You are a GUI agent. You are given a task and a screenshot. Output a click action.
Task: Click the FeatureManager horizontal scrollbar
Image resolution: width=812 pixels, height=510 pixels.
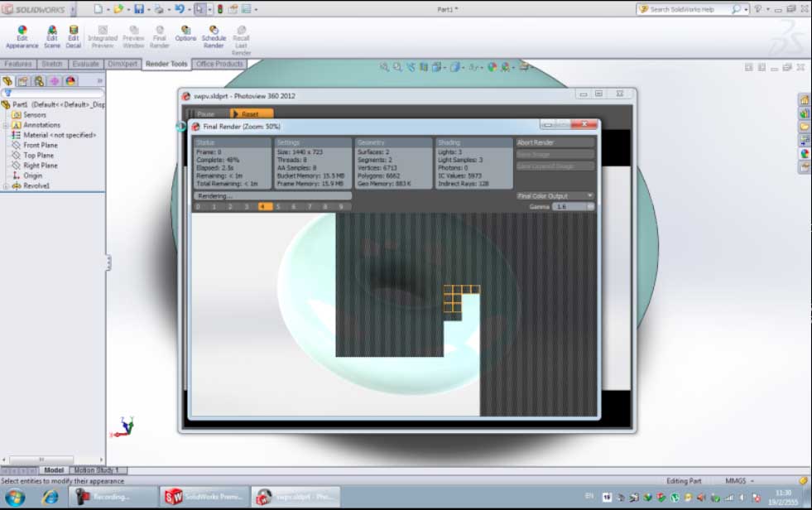point(52,459)
